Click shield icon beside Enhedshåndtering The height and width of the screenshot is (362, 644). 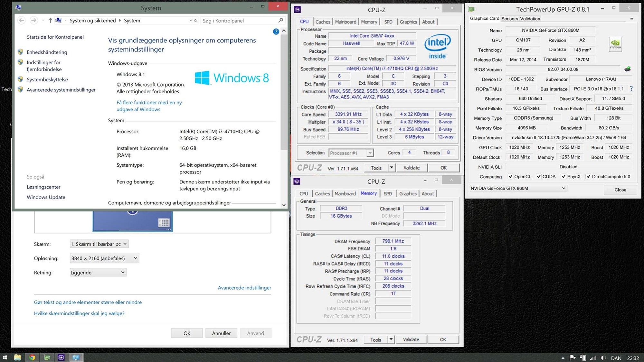click(20, 52)
